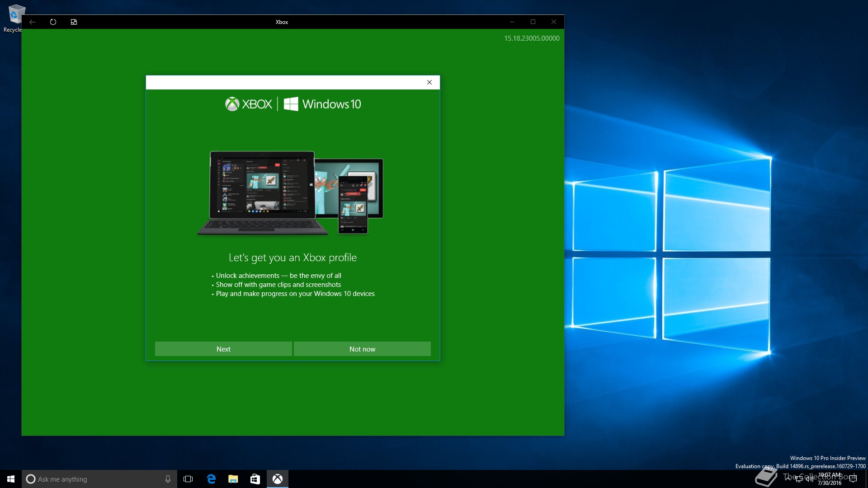Click the version number 15.18.23005.00000
This screenshot has height=488, width=868.
click(x=532, y=38)
